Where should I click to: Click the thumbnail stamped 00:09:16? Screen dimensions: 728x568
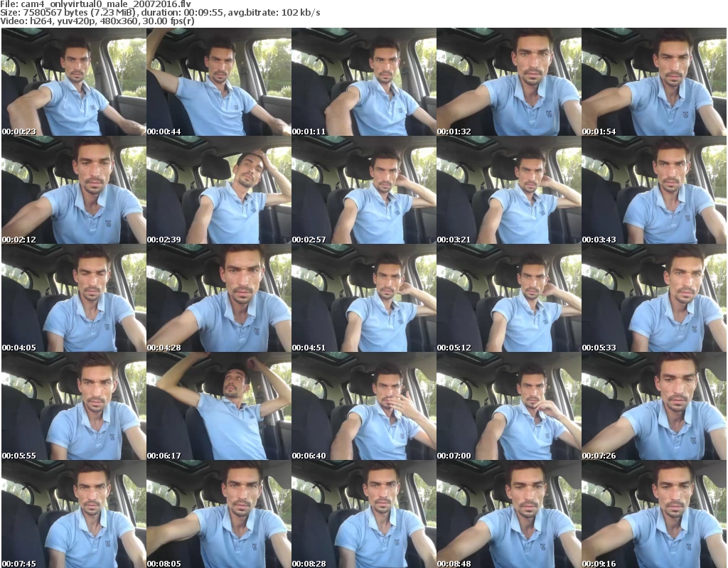[654, 514]
